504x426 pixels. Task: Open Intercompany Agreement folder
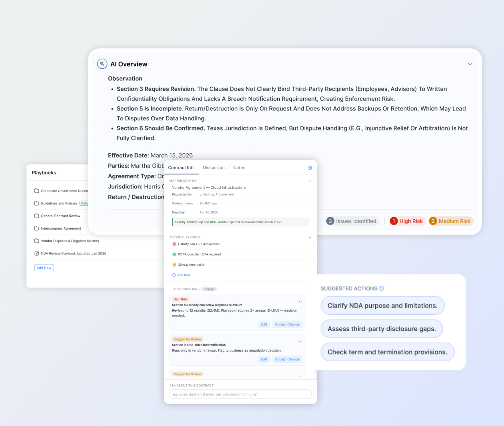[x=61, y=228]
